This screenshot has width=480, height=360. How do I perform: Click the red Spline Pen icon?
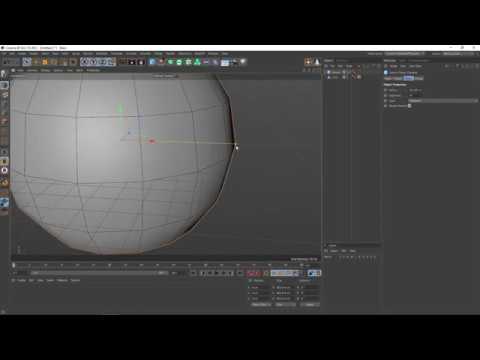point(162,62)
